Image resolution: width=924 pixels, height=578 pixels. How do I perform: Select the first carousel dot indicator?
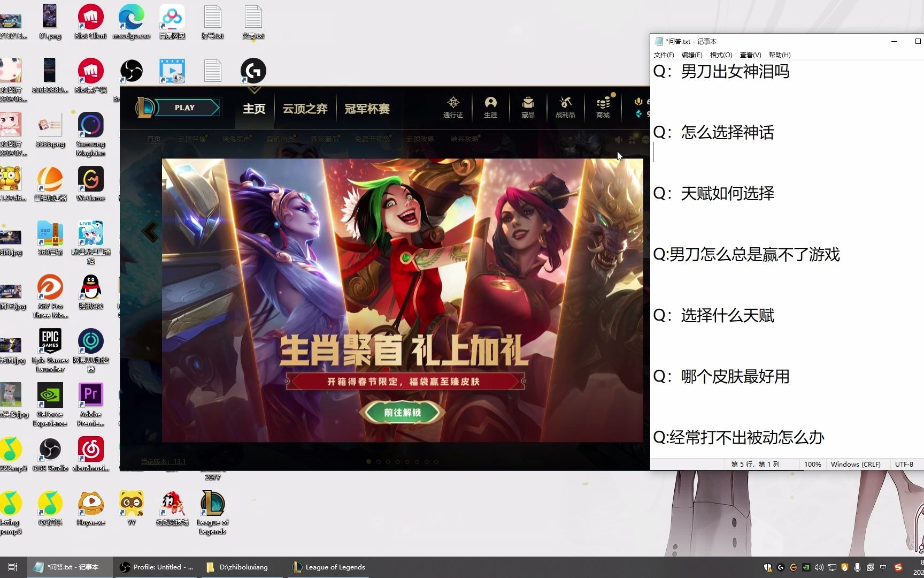(x=368, y=461)
